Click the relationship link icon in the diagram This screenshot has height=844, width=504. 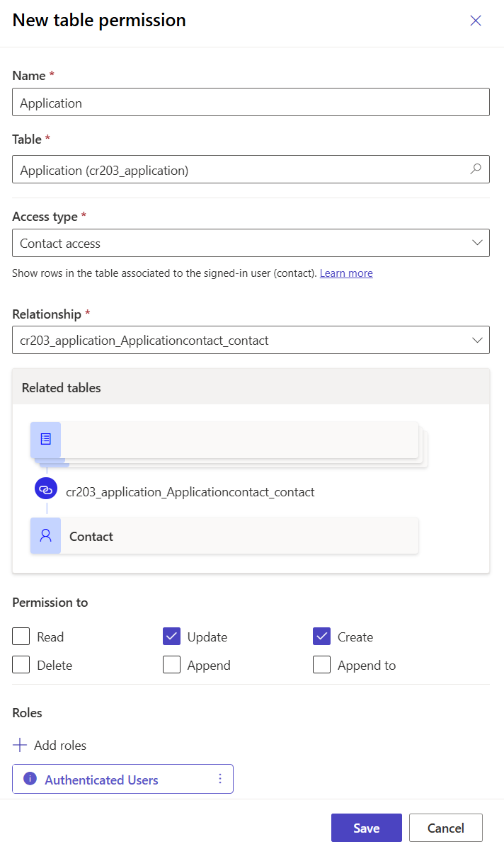click(45, 489)
